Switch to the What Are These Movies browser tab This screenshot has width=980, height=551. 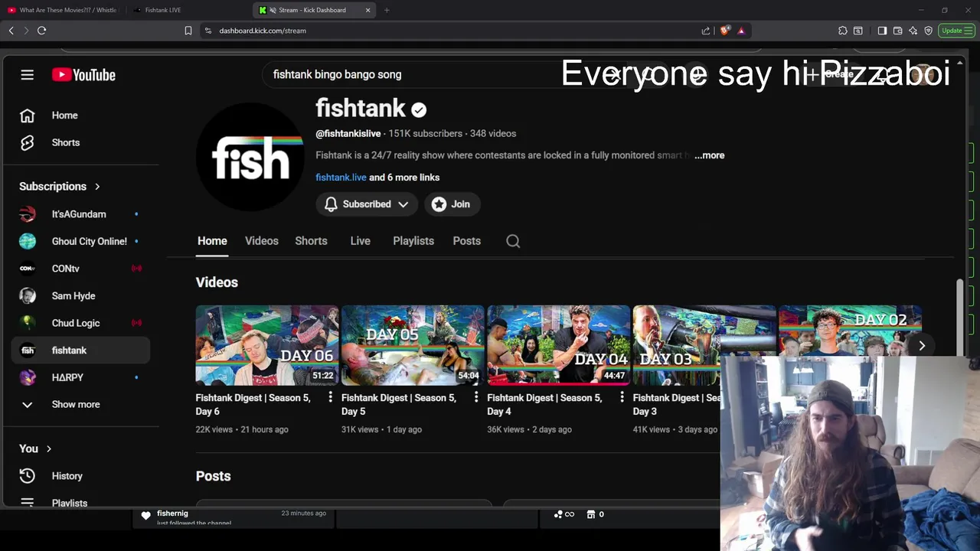pos(63,10)
